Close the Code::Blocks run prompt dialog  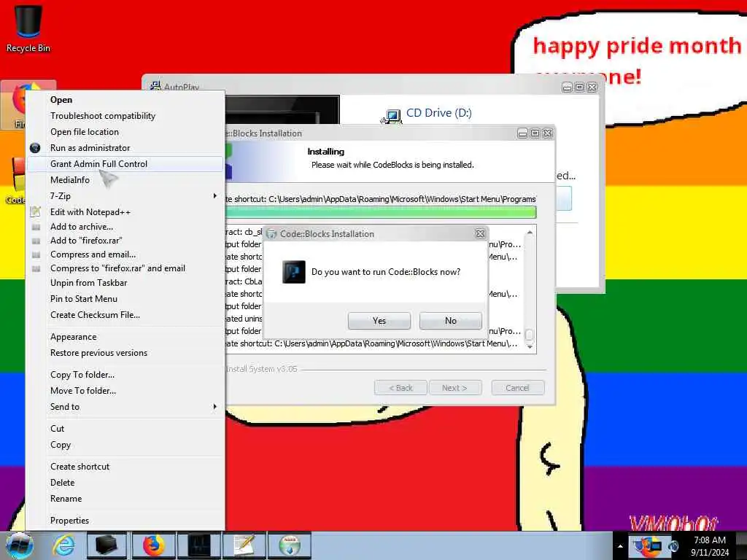pyautogui.click(x=480, y=234)
